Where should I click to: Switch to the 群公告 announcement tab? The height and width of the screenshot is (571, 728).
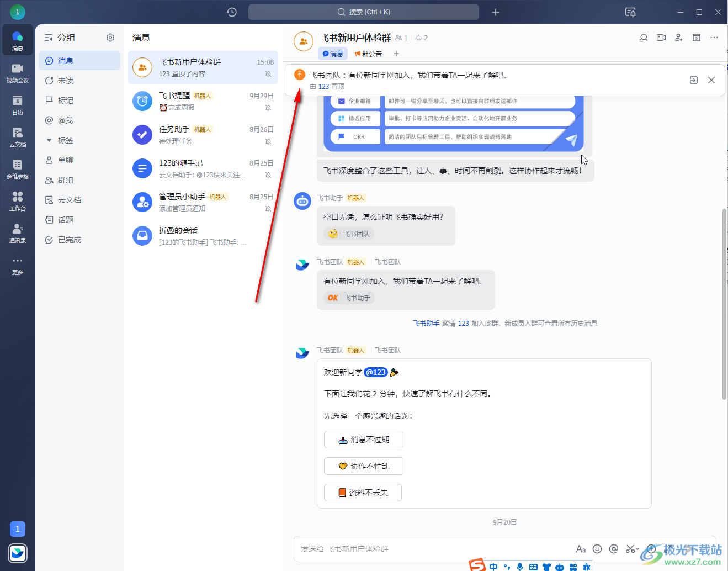pos(368,54)
